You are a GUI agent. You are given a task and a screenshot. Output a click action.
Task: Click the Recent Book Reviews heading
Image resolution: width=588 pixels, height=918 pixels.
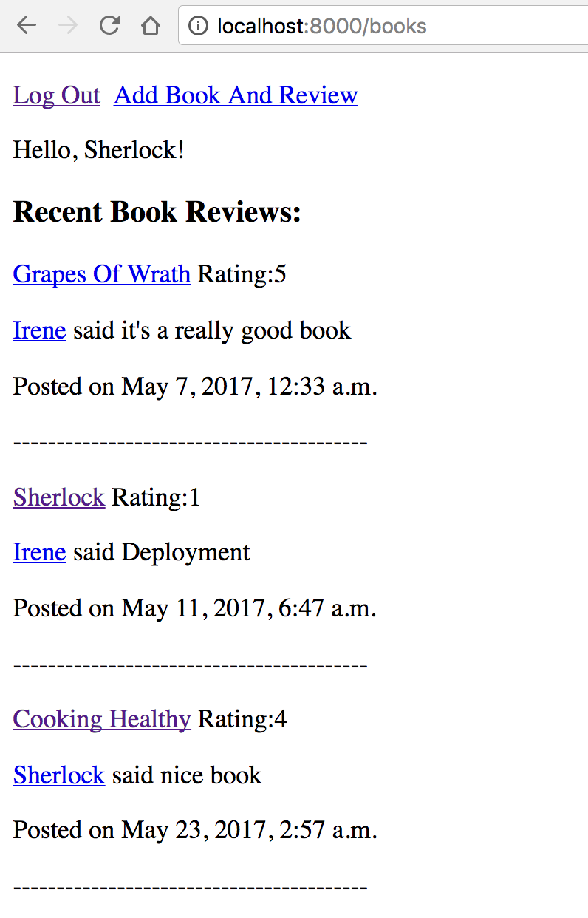coord(157,212)
